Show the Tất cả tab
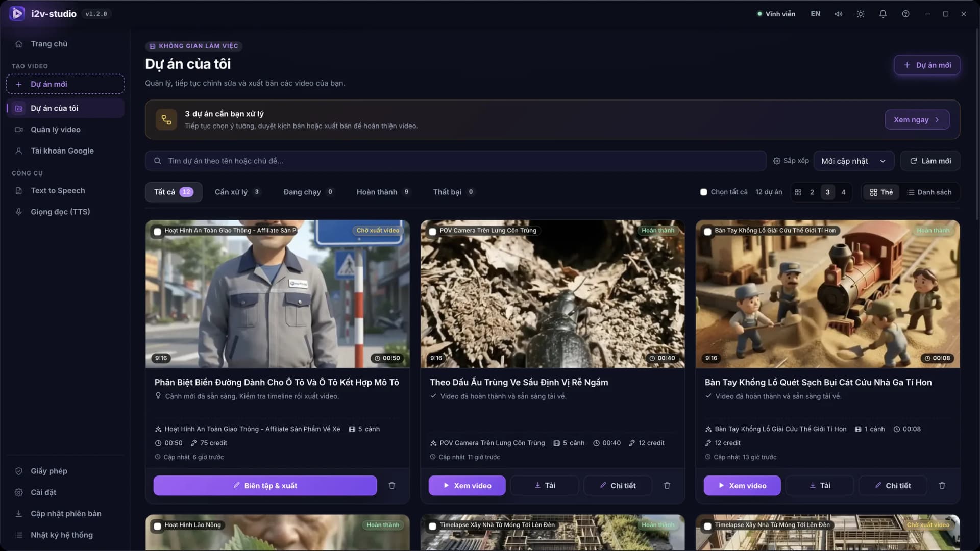 (x=174, y=192)
